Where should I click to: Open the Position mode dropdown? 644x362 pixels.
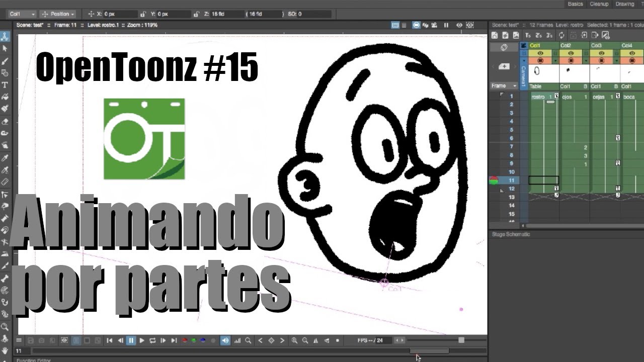(x=58, y=14)
